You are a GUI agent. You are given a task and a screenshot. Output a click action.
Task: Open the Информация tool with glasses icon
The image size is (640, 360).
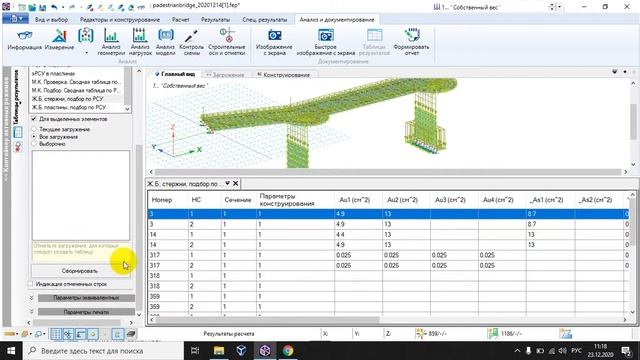24,40
